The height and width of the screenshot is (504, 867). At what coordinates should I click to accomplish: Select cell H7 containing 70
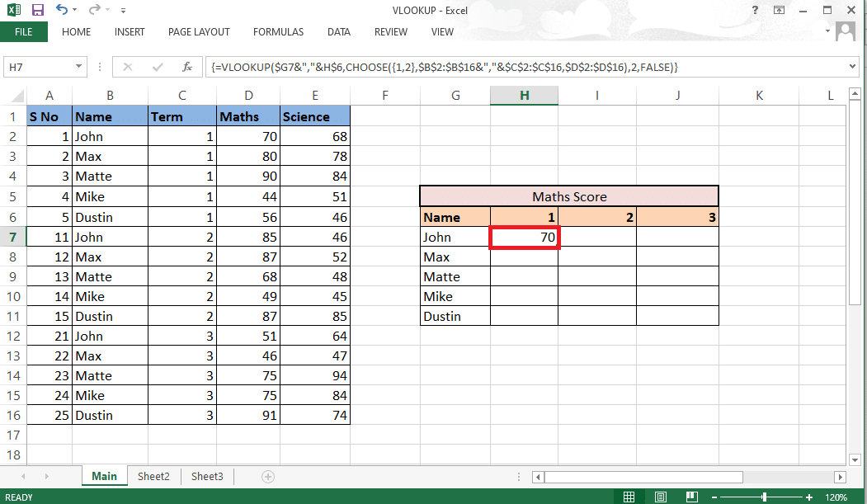pos(524,237)
